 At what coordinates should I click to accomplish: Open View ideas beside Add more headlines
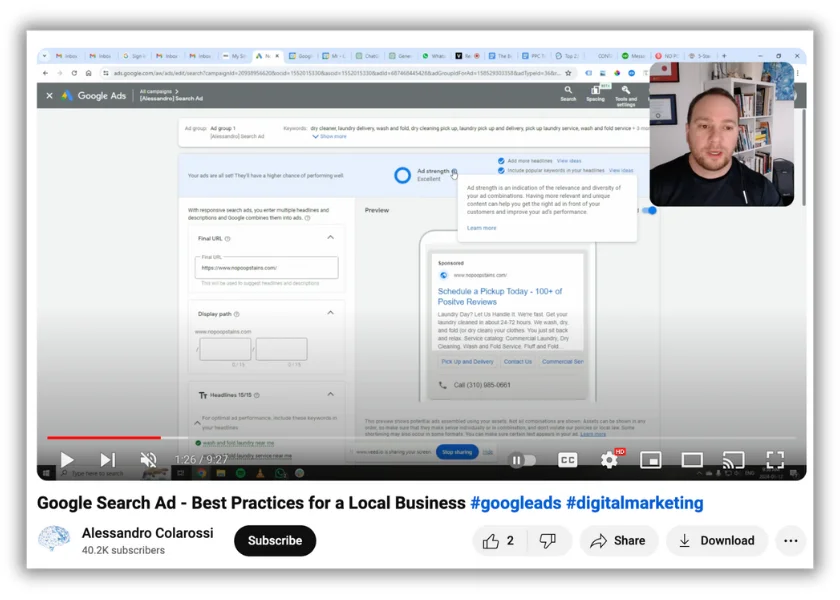(569, 161)
